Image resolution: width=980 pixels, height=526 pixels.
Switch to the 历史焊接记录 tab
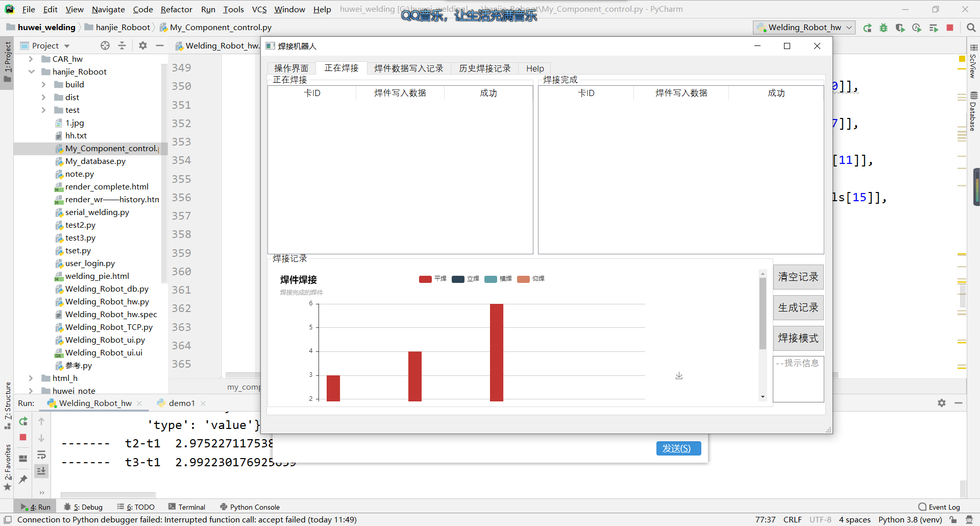point(484,68)
